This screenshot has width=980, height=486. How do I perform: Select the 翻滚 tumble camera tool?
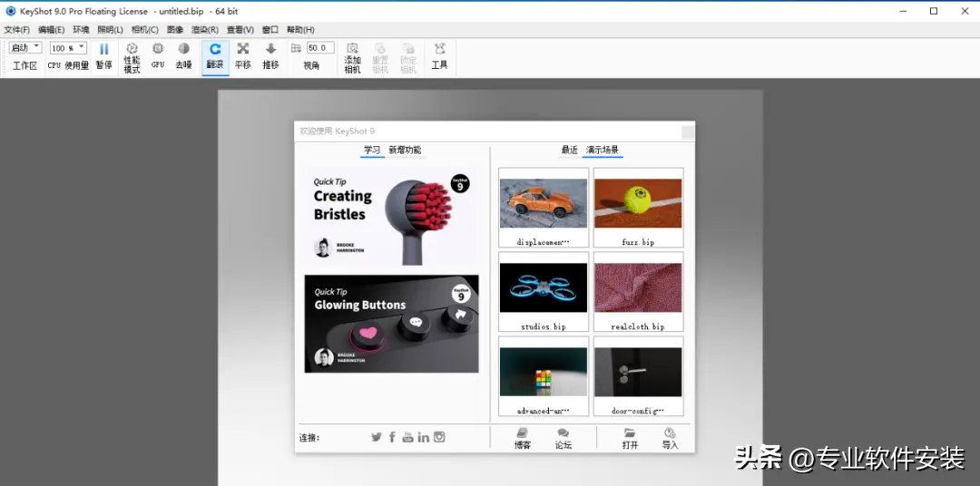(x=215, y=57)
